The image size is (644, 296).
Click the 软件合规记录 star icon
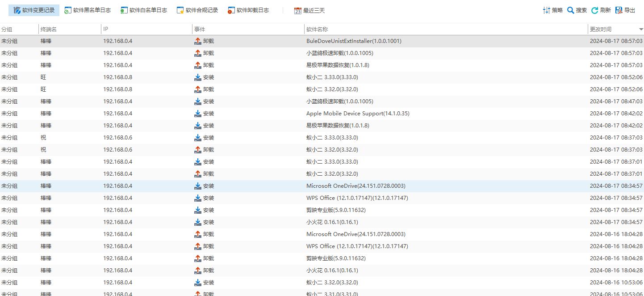click(180, 11)
